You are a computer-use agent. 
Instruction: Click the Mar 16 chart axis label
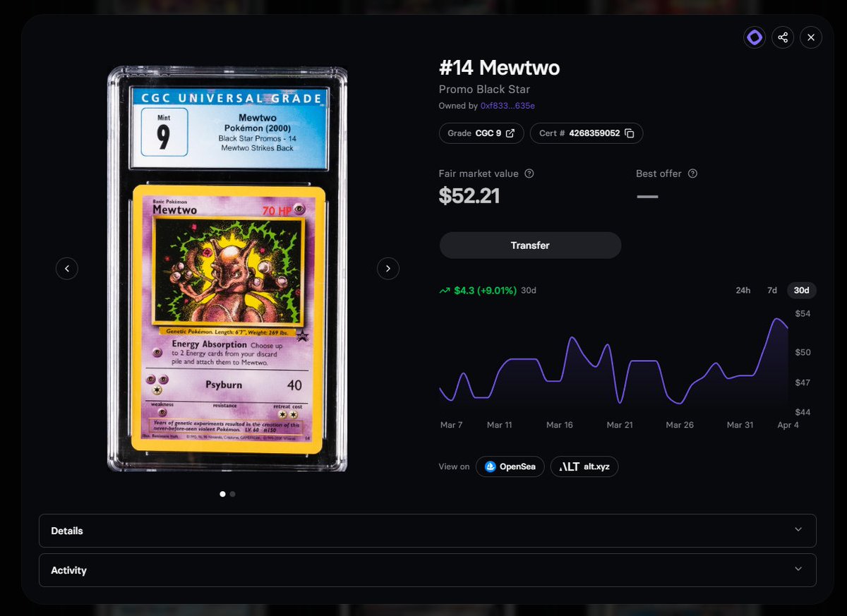[560, 425]
